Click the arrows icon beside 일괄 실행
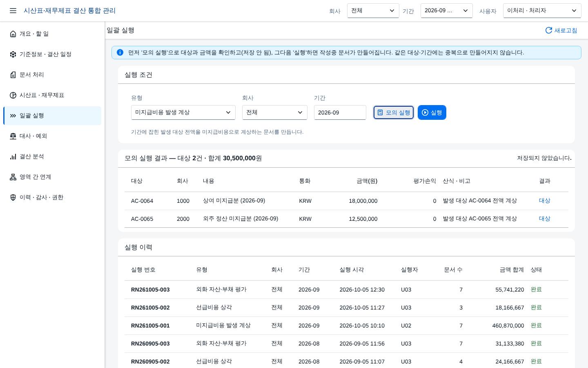Screen dimensions: 588x368 (x=13, y=116)
